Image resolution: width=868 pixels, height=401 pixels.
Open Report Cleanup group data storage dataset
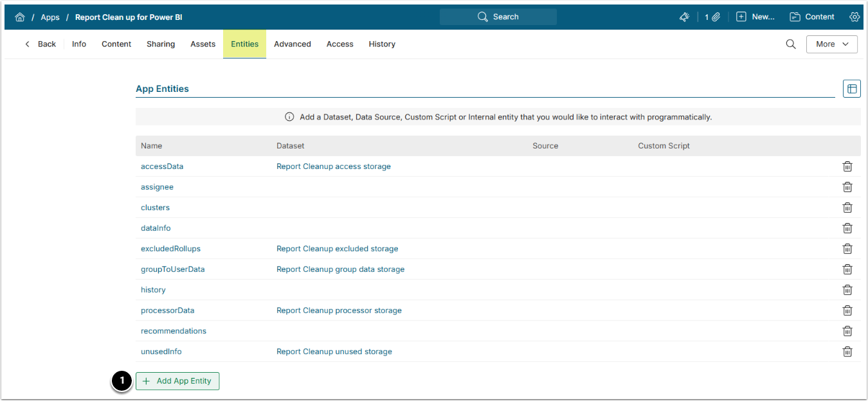pyautogui.click(x=341, y=269)
